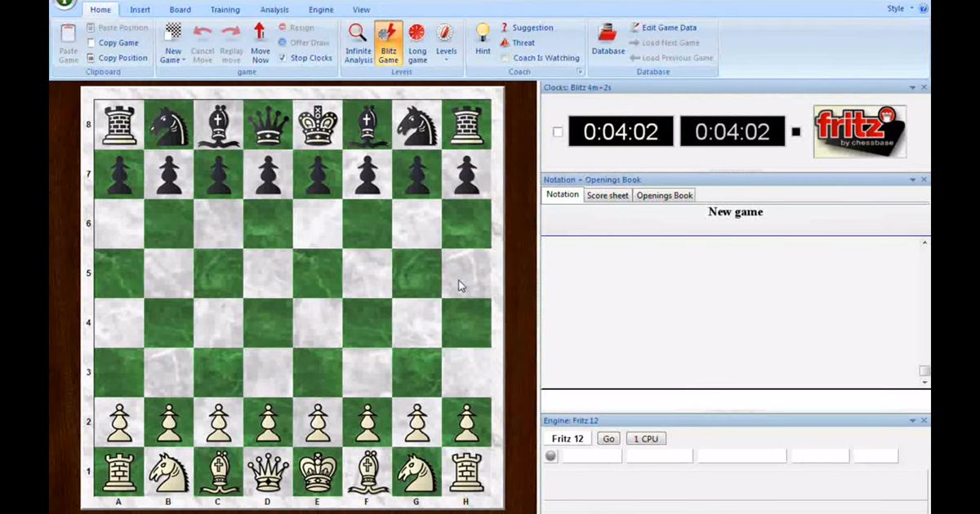Toggle the white clock checkbox
Screen dimensions: 980x514
pos(558,131)
